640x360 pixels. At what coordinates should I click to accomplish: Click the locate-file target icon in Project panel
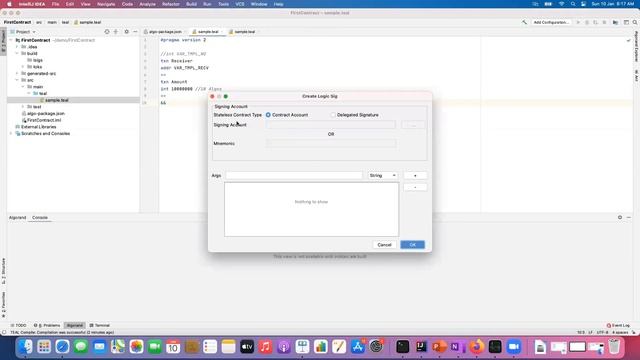pos(107,32)
